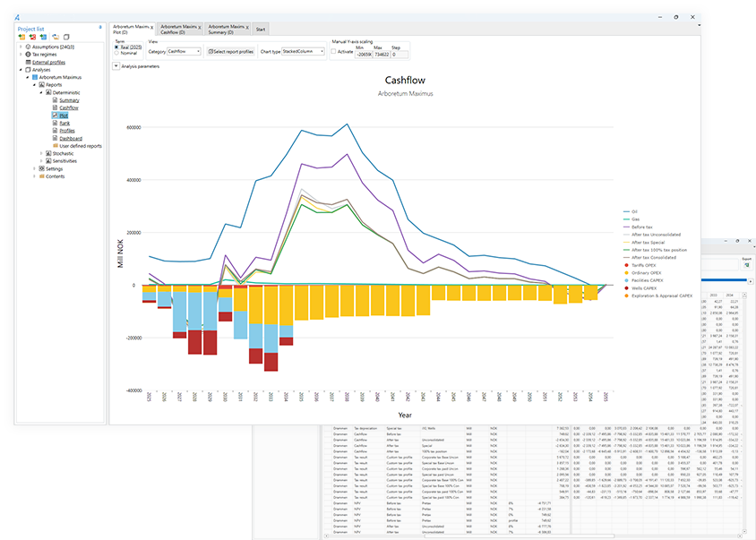Click the Select report profiles button
The width and height of the screenshot is (756, 540).
pos(230,52)
